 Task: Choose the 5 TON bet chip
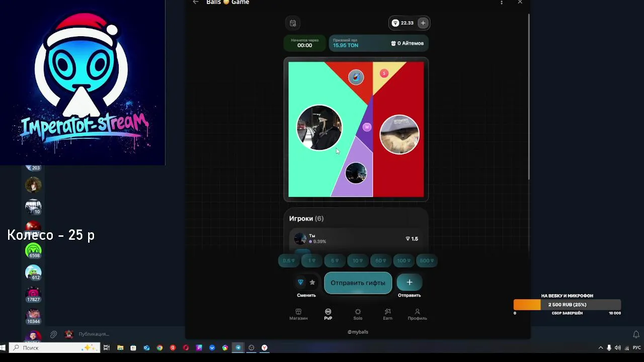[x=335, y=260]
